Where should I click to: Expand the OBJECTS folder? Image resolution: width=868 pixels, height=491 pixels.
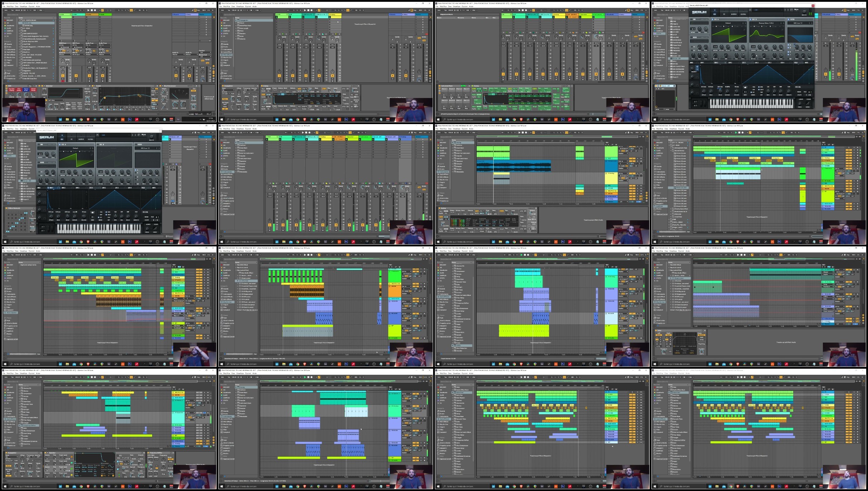(x=19, y=65)
